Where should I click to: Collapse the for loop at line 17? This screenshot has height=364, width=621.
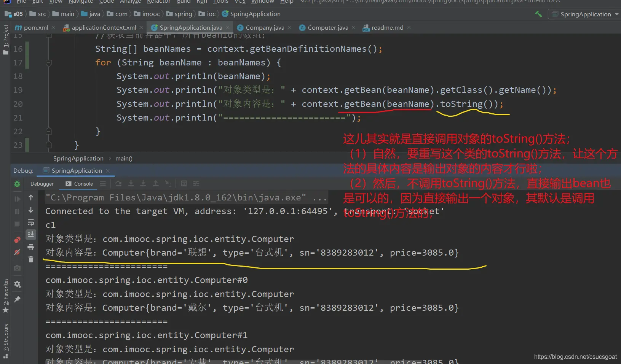tap(49, 63)
